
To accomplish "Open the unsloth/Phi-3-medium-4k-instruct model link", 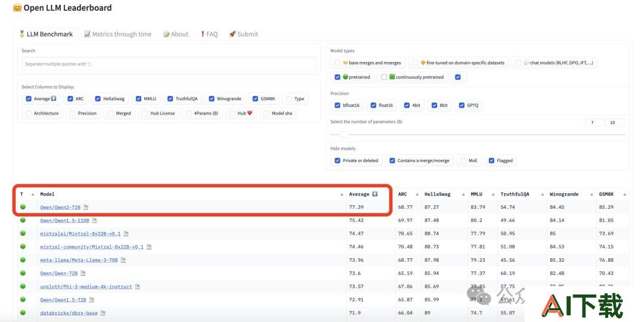I will pos(86,287).
